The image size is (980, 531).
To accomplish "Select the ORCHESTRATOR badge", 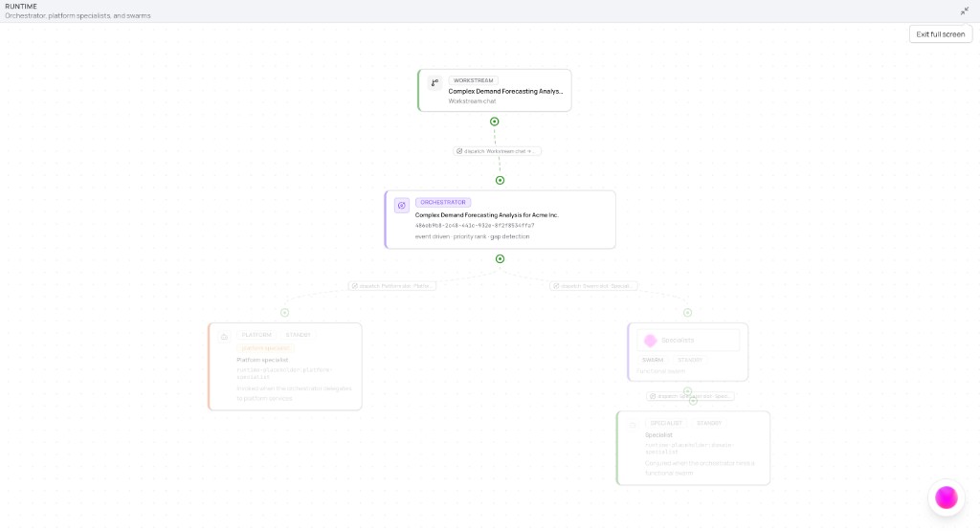I will (x=443, y=203).
